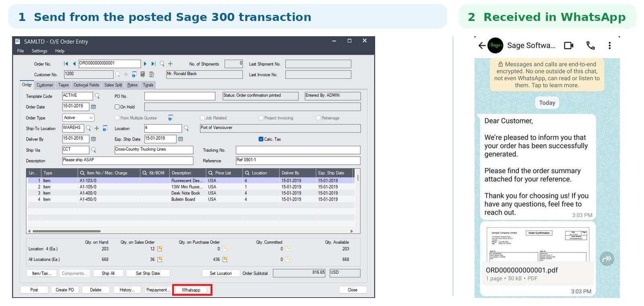This screenshot has width=644, height=306.
Task: Enable the On Hold checkbox
Action: tap(117, 107)
